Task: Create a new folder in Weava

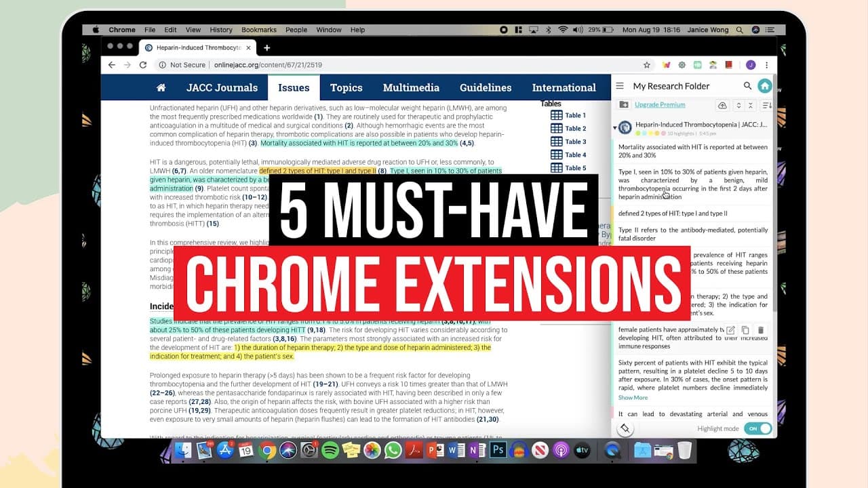Action: pos(624,104)
